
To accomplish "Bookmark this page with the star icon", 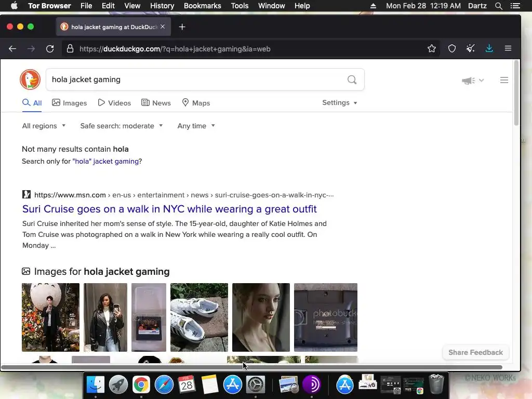I will 432,48.
